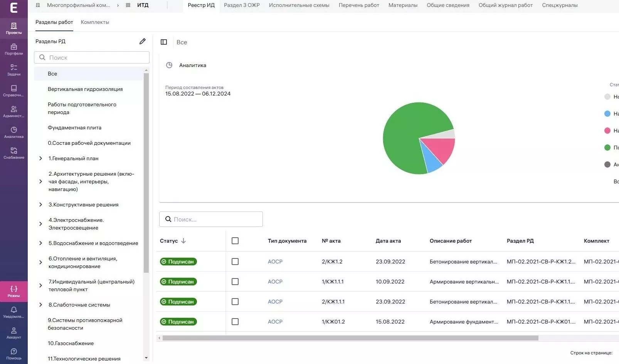This screenshot has height=364, width=619.
Task: Check the select-all checkbox in table header
Action: 235,241
